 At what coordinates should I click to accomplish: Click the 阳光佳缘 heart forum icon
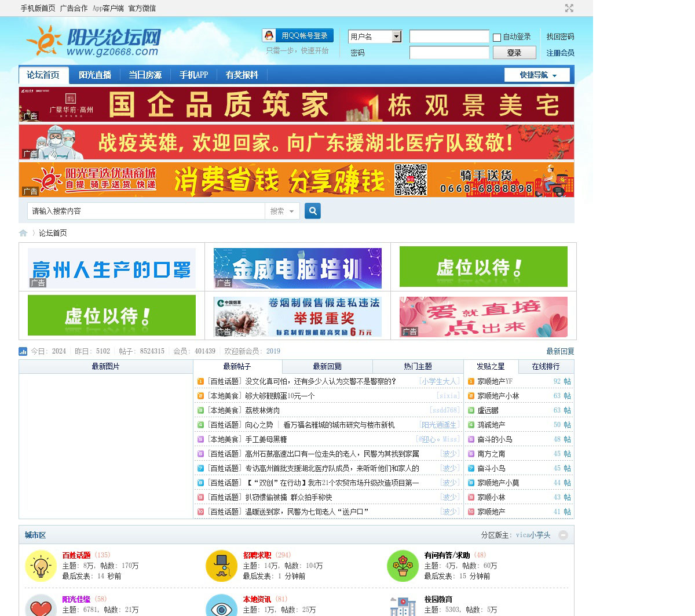click(x=41, y=605)
